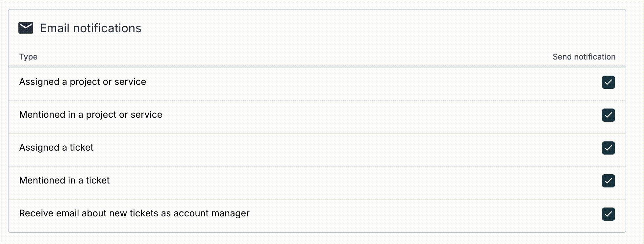Click the Send notification column header

[584, 57]
